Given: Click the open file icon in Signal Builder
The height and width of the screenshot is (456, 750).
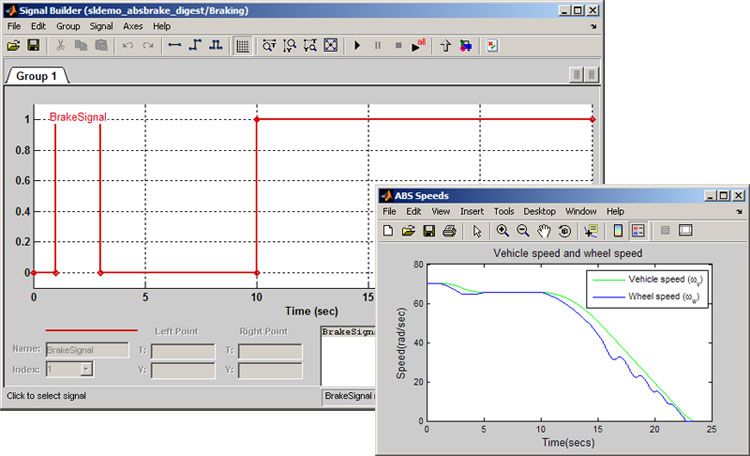Looking at the screenshot, I should (x=13, y=46).
